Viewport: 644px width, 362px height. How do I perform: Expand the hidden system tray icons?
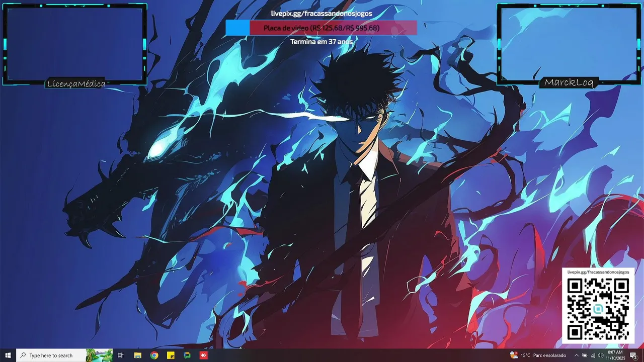pyautogui.click(x=577, y=355)
